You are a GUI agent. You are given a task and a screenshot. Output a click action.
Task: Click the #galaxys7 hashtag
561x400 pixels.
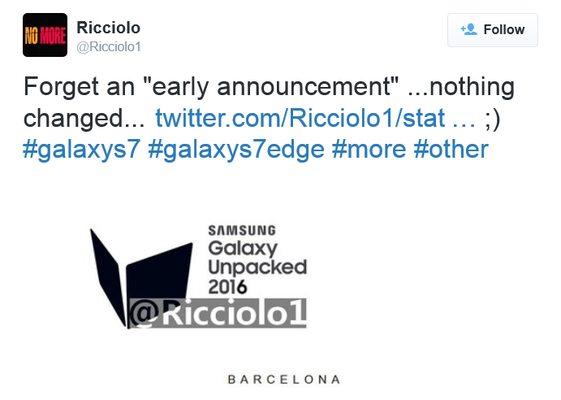click(x=82, y=150)
